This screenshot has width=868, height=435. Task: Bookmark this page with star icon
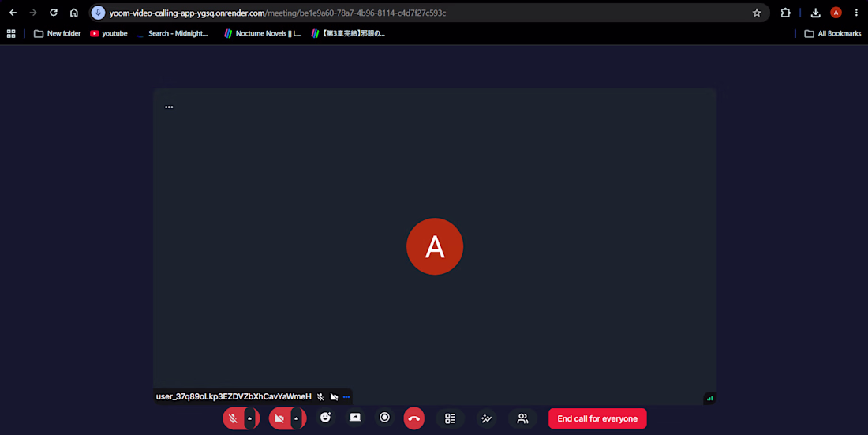click(x=757, y=13)
